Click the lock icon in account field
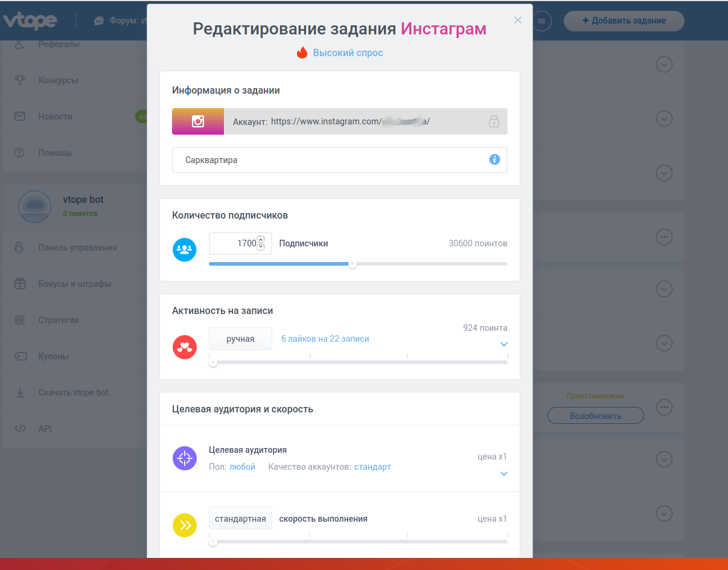The image size is (728, 570). coord(494,121)
